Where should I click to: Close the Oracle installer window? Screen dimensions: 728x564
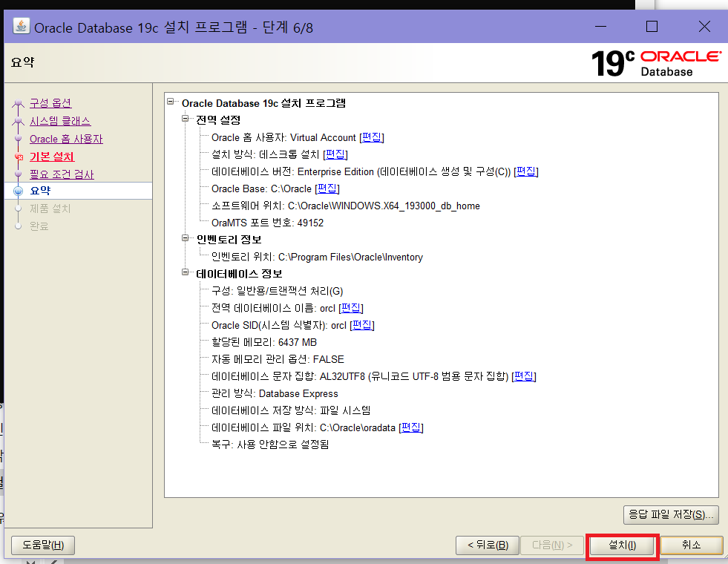point(704,27)
